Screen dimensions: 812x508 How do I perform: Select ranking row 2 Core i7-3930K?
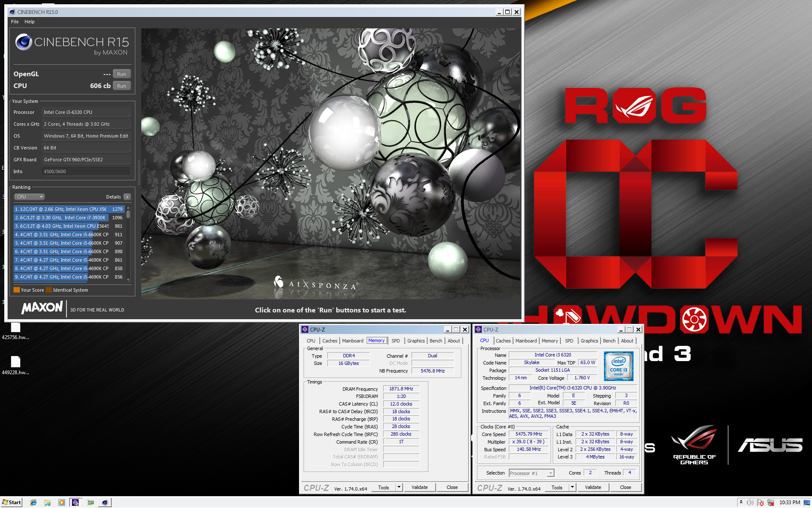point(69,218)
